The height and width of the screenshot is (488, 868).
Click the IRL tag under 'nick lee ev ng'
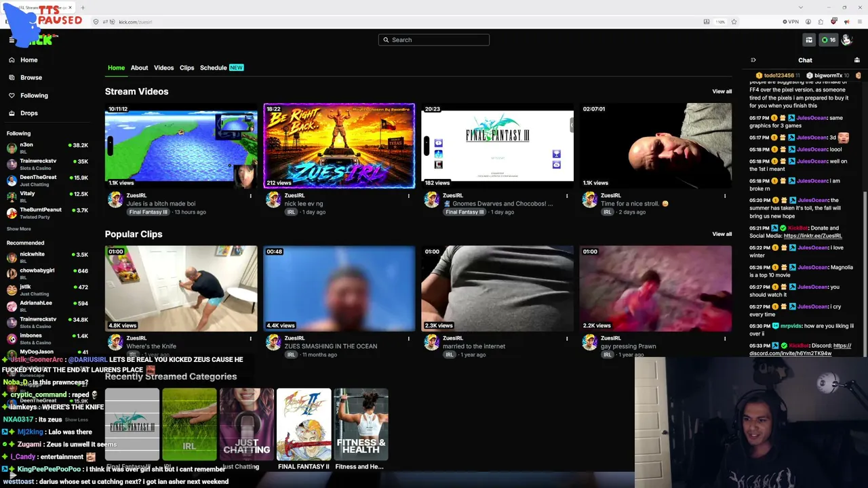291,212
